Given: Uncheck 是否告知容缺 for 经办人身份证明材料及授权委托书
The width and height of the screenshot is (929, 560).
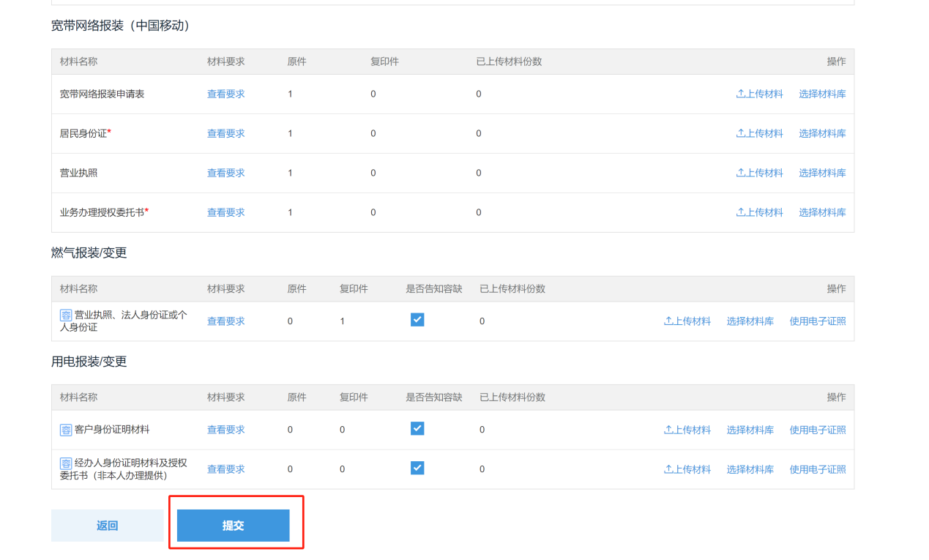Looking at the screenshot, I should click(417, 468).
